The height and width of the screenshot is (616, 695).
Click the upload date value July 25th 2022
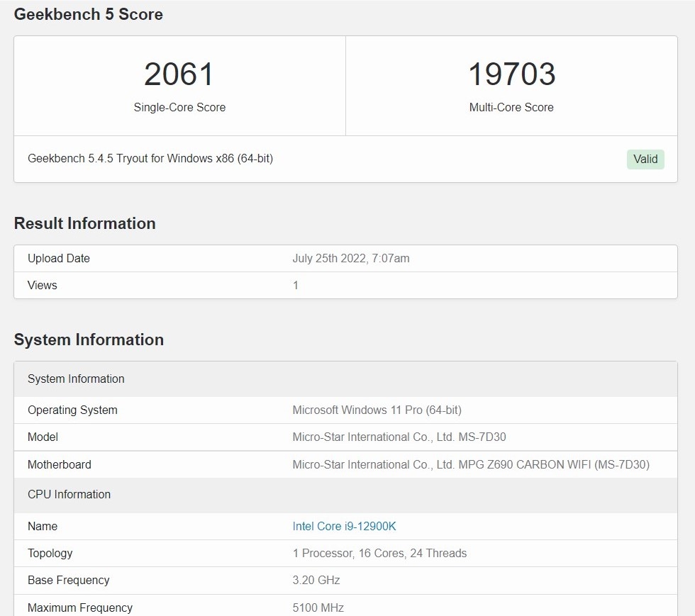click(350, 258)
